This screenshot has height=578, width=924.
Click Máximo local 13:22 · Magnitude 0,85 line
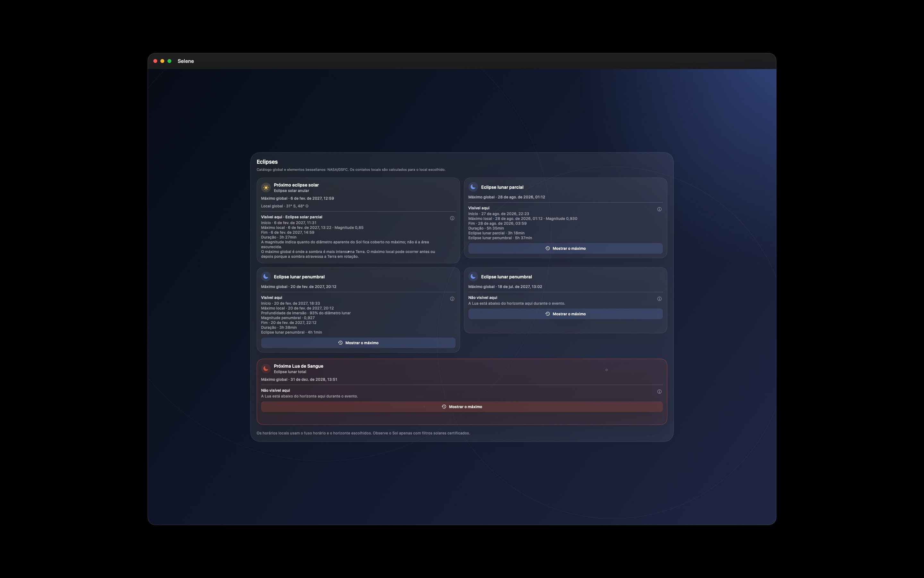312,228
